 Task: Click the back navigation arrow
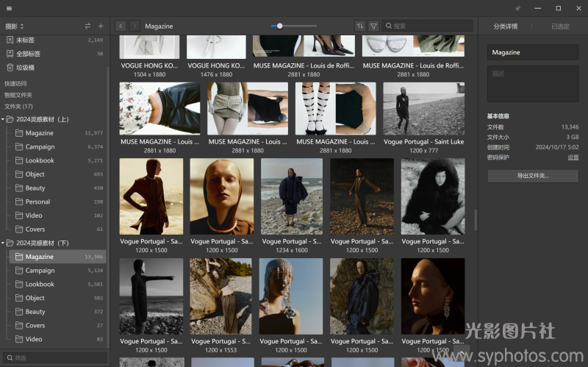121,26
